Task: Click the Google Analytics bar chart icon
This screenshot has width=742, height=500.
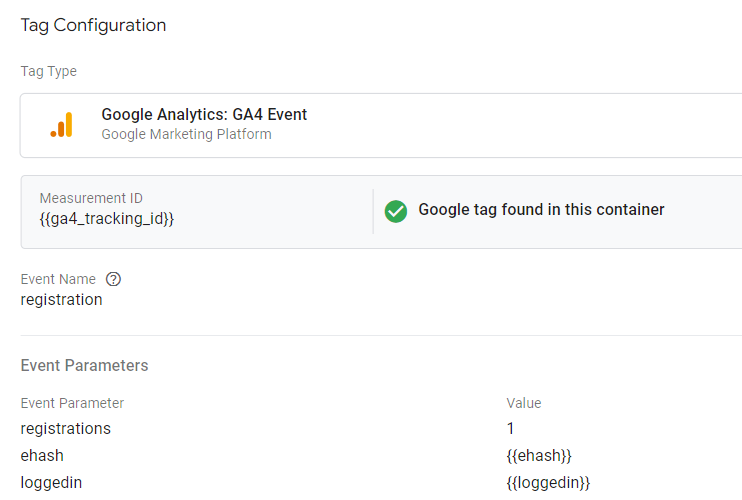Action: (x=61, y=125)
